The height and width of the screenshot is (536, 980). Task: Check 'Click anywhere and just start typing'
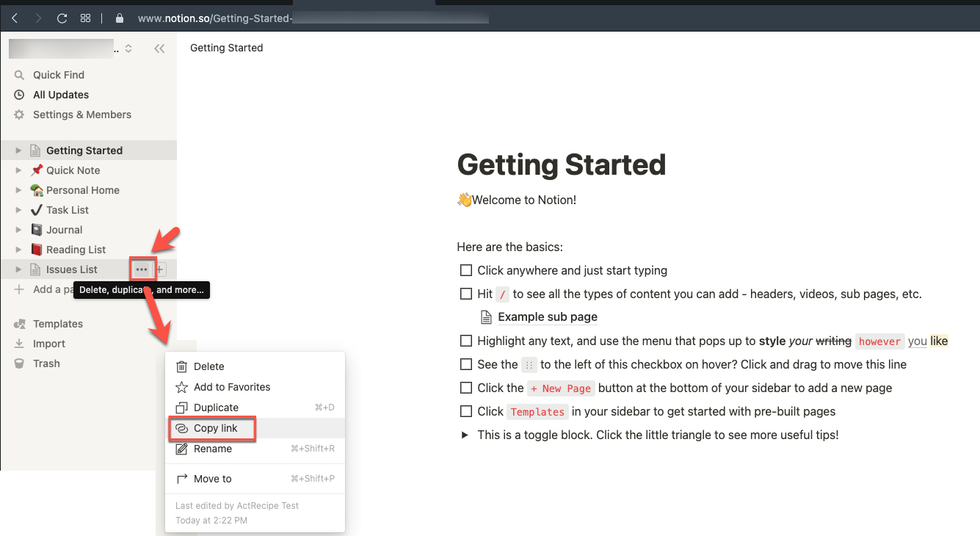point(465,270)
